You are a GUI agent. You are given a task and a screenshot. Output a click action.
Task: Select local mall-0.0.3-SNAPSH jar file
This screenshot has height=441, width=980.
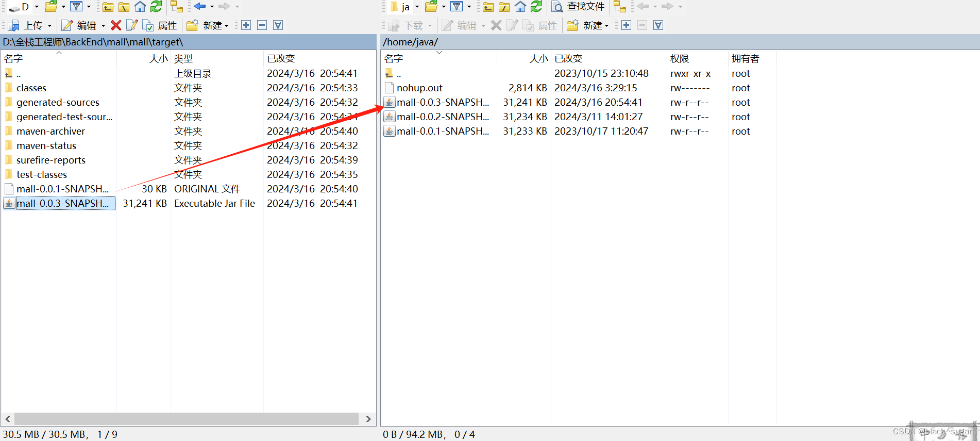pyautogui.click(x=62, y=203)
